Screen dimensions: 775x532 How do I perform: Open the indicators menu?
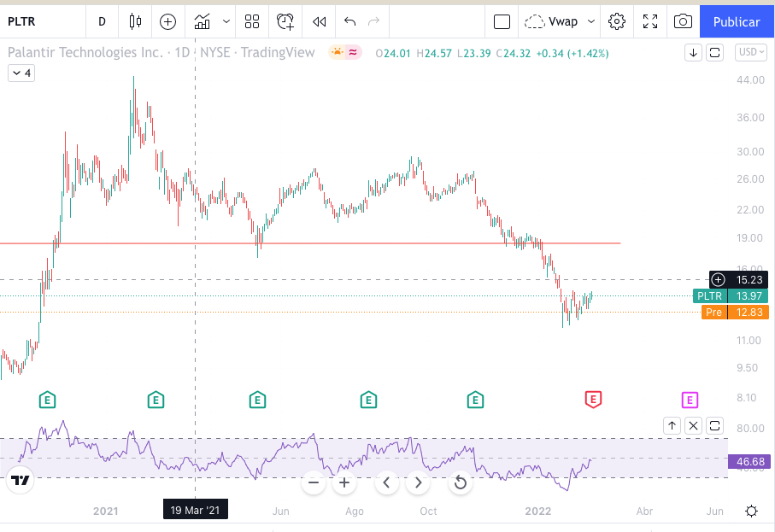(x=203, y=21)
